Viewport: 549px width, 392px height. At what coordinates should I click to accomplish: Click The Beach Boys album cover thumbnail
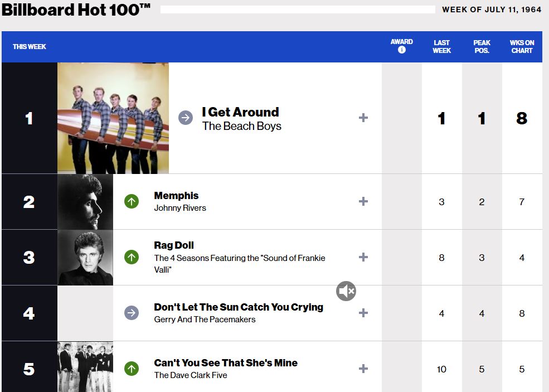pyautogui.click(x=113, y=118)
